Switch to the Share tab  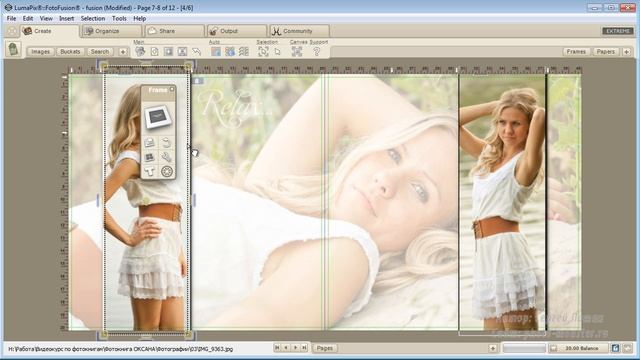click(x=174, y=31)
